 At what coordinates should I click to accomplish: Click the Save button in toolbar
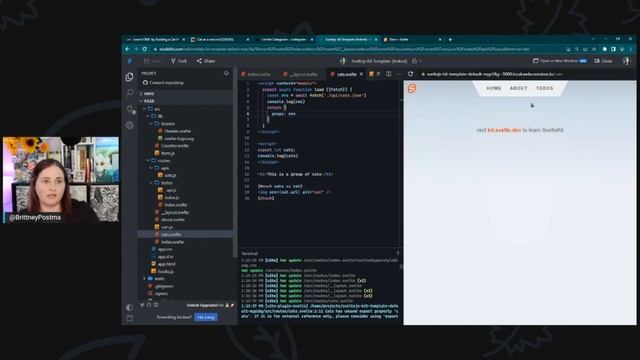click(153, 61)
